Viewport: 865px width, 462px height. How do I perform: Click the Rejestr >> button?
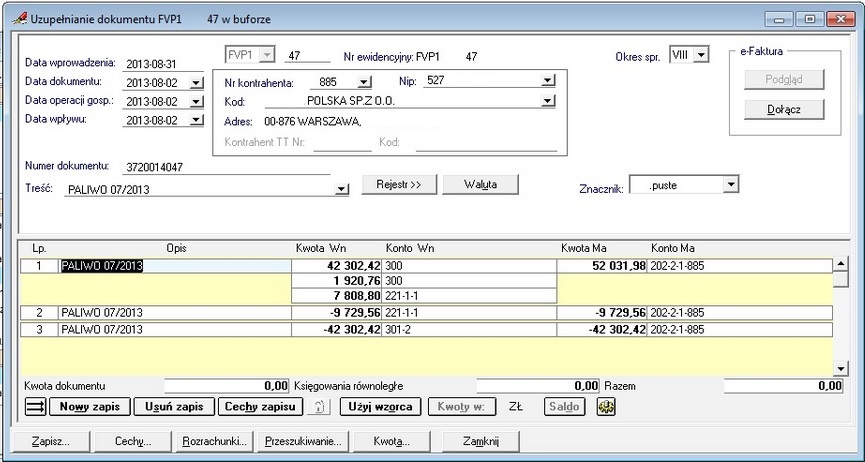pyautogui.click(x=399, y=185)
